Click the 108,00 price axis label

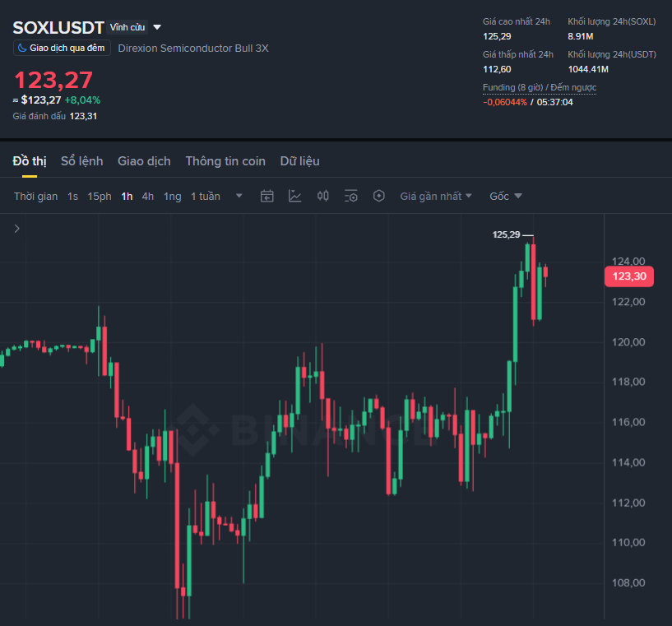pyautogui.click(x=628, y=582)
